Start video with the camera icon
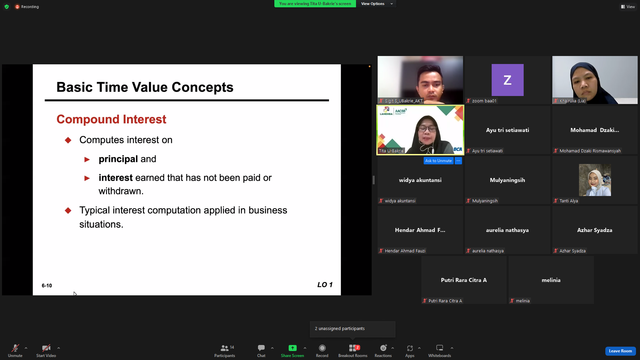640x360 pixels. pos(46,348)
